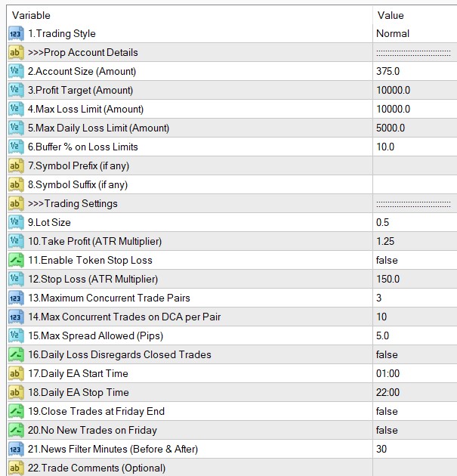
Task: Click the empty Trade Comments value field
Action: pyautogui.click(x=413, y=468)
